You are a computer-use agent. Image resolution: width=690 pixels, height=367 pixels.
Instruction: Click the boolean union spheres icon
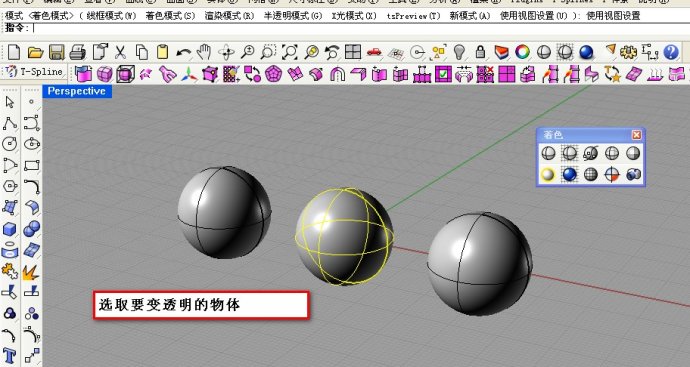(x=32, y=228)
